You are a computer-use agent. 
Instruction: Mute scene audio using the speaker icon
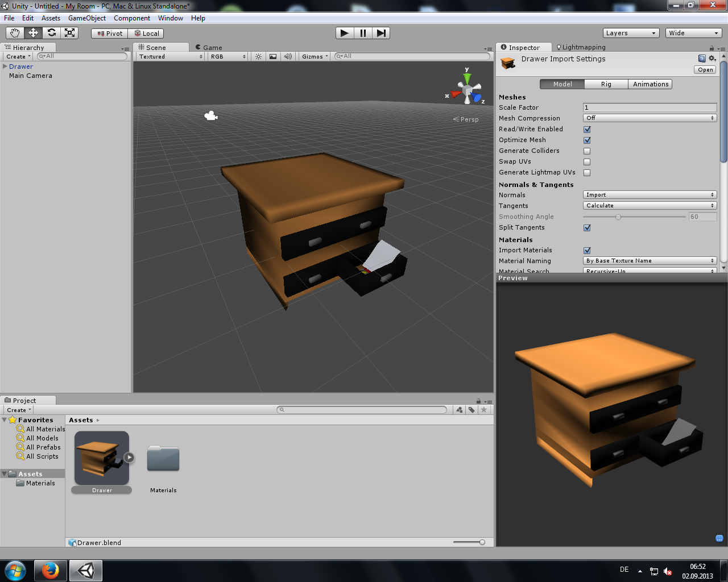point(288,56)
